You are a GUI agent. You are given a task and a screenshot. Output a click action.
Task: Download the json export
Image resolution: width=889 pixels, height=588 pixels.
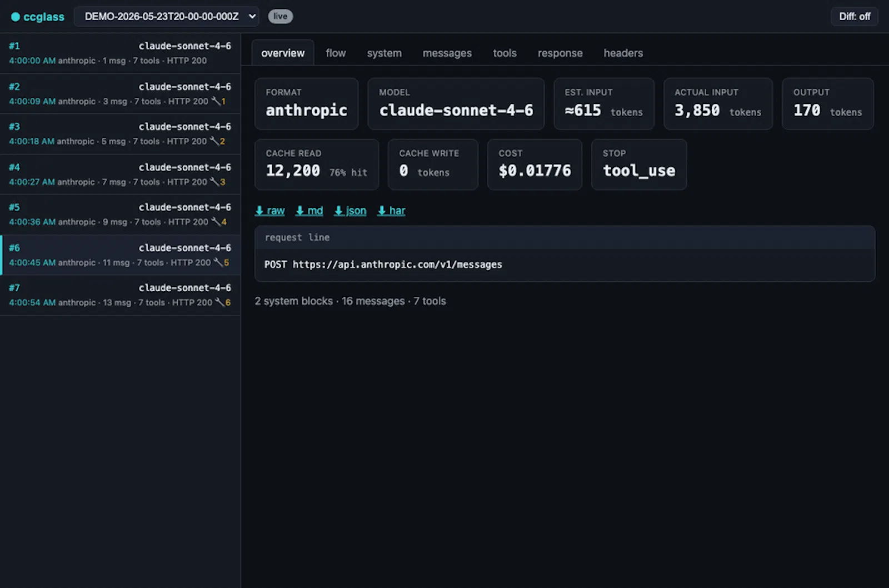350,211
